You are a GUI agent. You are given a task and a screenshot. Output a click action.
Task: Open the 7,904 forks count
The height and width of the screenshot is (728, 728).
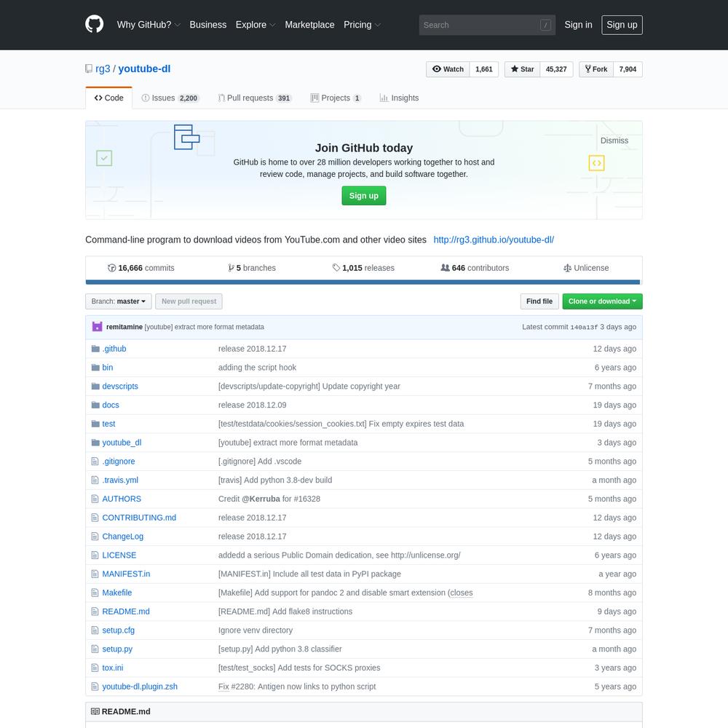628,69
